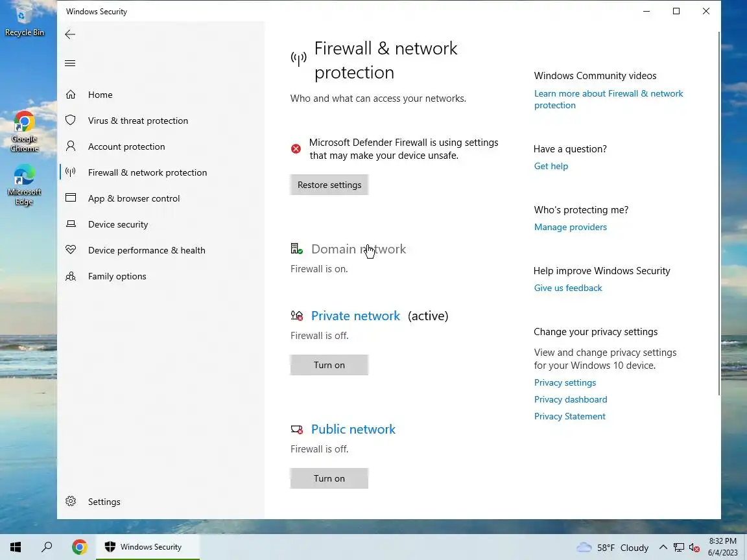Open Account protection section
747x560 pixels.
click(126, 146)
